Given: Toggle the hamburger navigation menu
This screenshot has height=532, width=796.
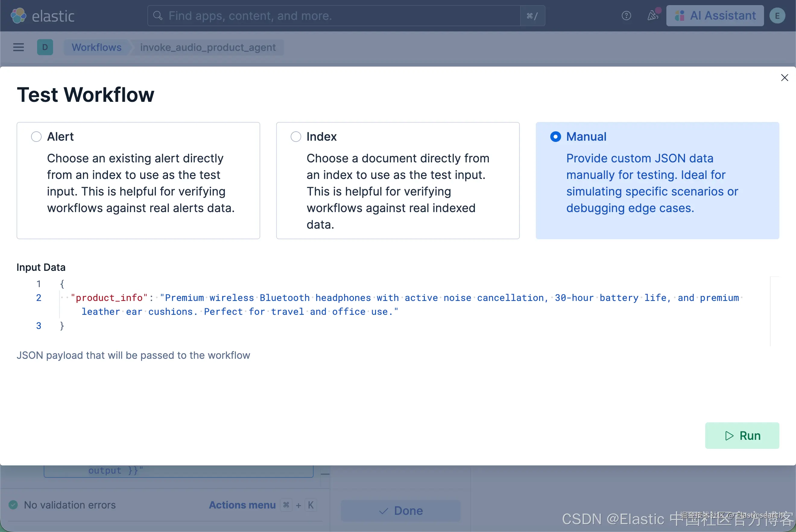Looking at the screenshot, I should click(18, 47).
